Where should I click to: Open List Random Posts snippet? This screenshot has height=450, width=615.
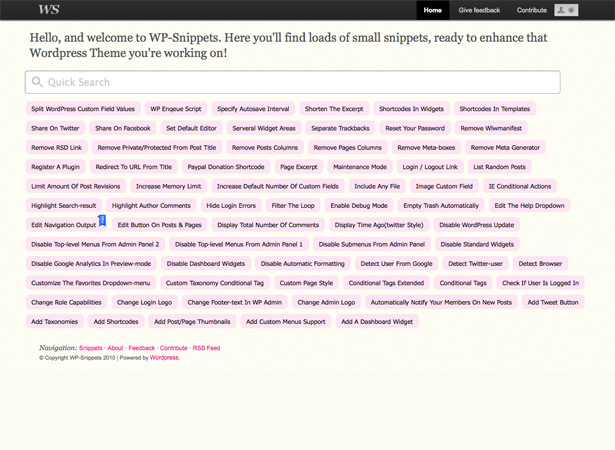tap(499, 166)
